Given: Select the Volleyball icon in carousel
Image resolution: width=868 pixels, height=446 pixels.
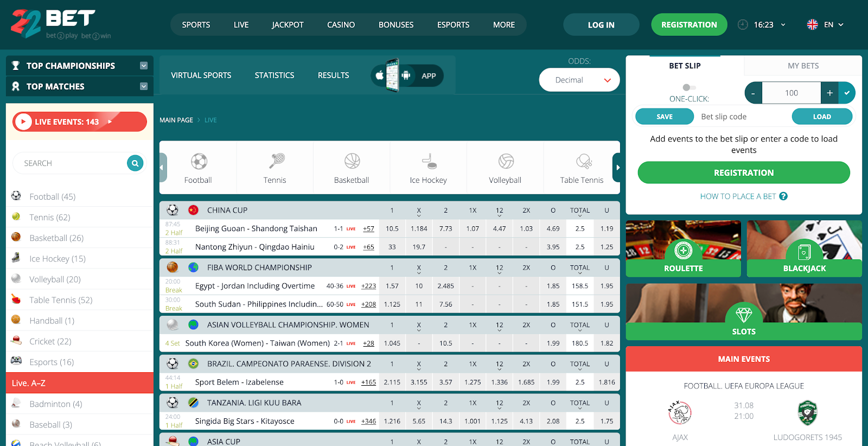Looking at the screenshot, I should tap(506, 161).
